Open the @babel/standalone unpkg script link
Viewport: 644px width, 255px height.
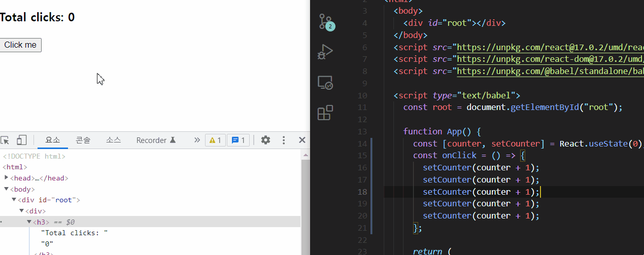pos(550,71)
